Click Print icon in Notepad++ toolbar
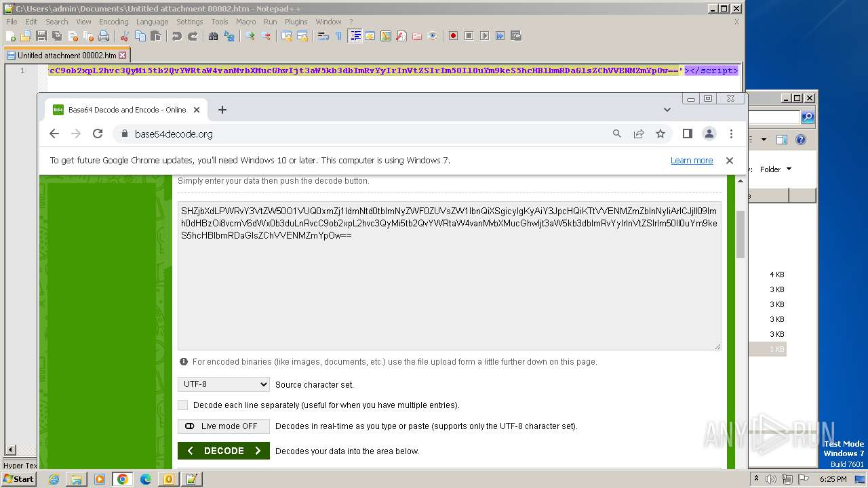 pyautogui.click(x=103, y=36)
